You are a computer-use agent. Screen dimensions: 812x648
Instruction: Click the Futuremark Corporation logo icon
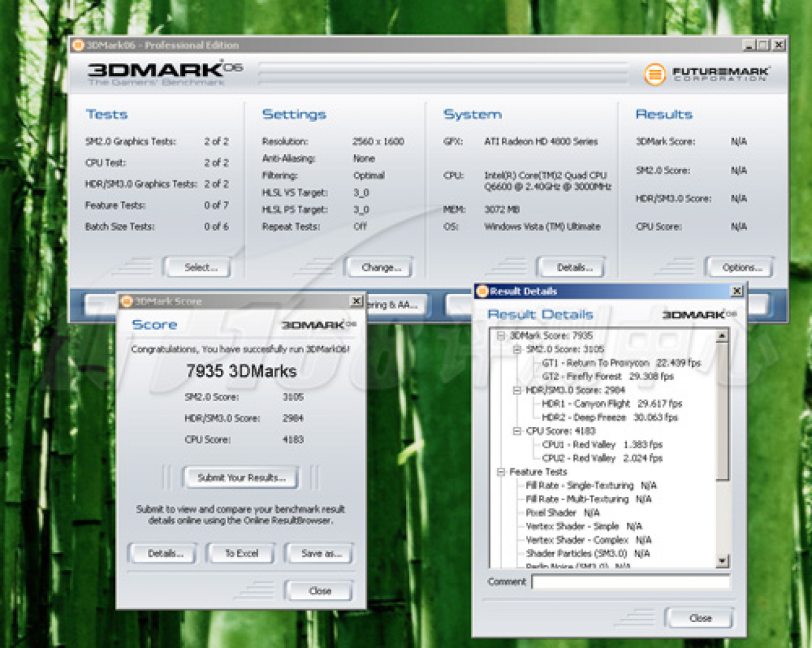(654, 74)
